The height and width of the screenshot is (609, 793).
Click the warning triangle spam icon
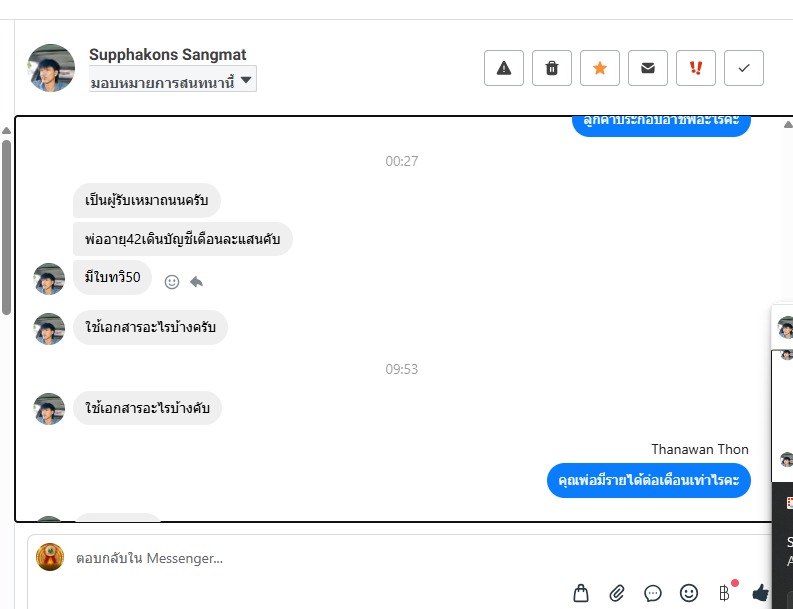504,68
